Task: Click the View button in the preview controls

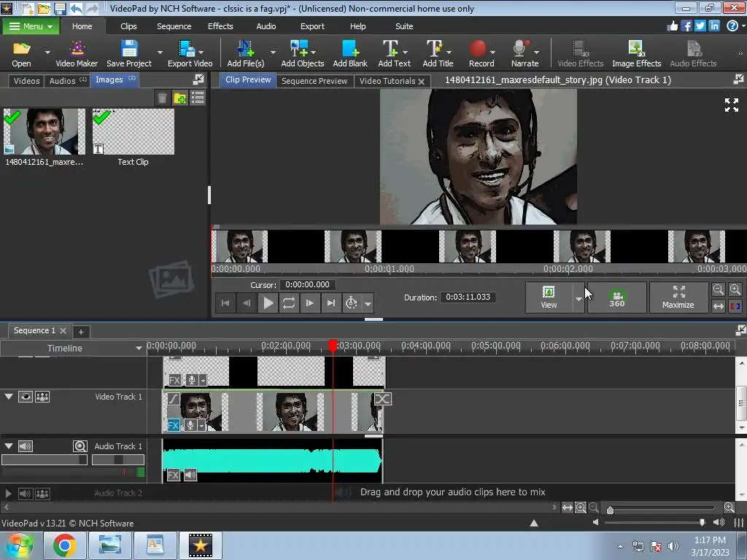Action: click(x=549, y=297)
